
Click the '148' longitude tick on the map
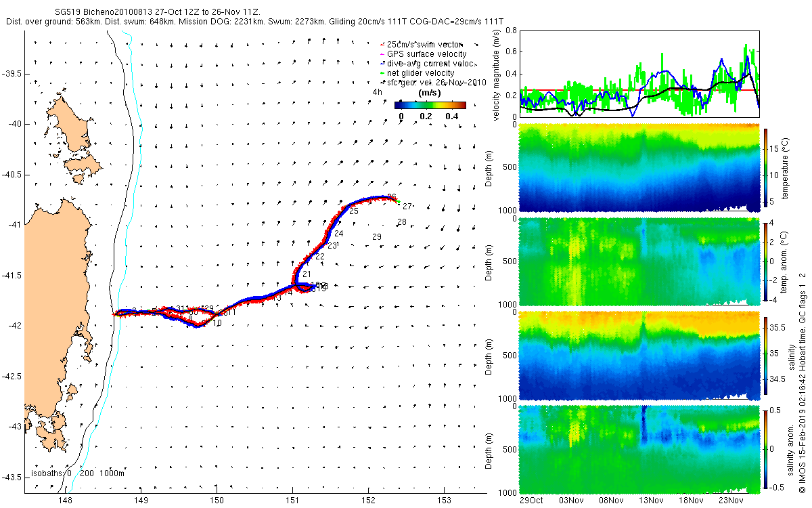coord(65,501)
